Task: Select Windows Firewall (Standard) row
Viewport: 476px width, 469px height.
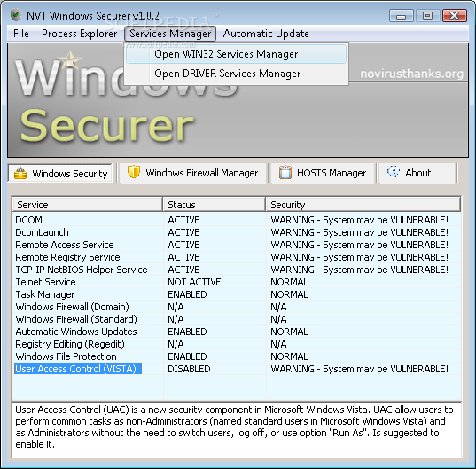Action: (x=237, y=319)
